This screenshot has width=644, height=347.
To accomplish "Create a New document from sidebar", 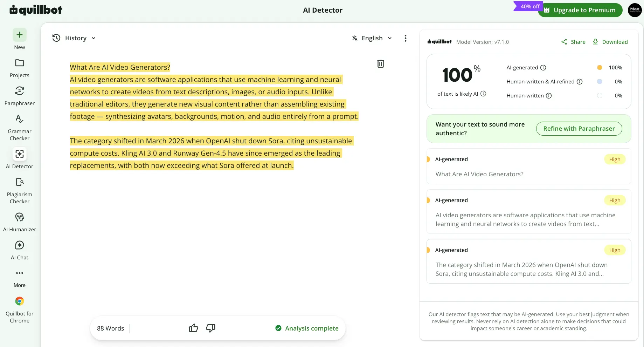I will [x=20, y=39].
